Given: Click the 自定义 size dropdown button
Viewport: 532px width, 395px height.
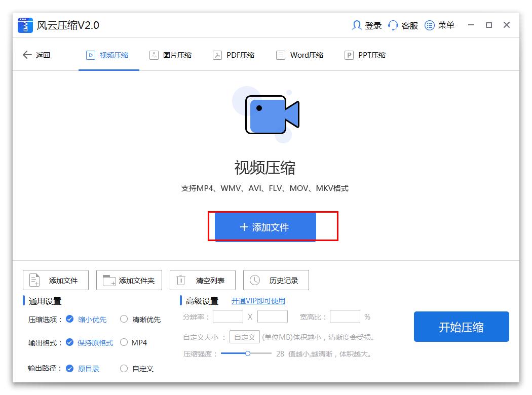Looking at the screenshot, I should click(244, 336).
